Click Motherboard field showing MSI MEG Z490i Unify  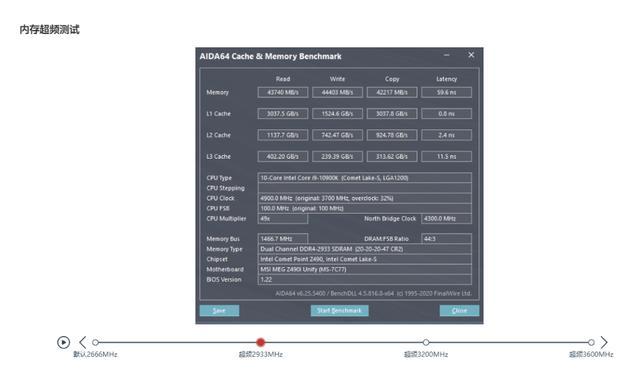pos(364,269)
